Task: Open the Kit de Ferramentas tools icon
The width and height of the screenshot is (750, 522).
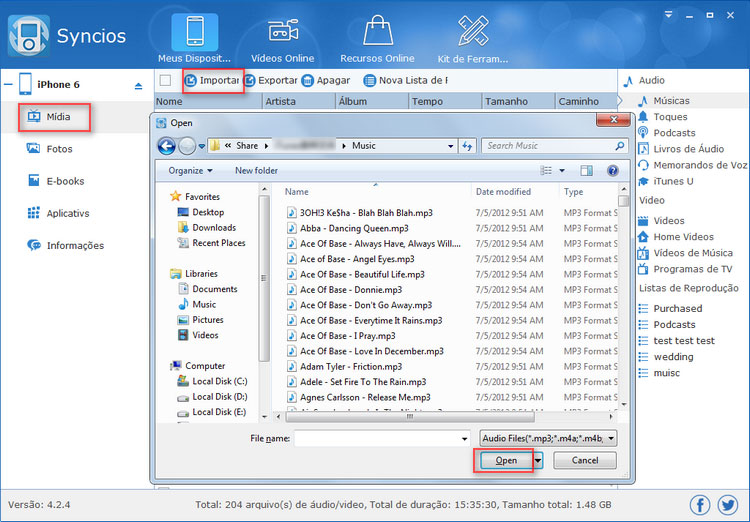Action: click(471, 32)
